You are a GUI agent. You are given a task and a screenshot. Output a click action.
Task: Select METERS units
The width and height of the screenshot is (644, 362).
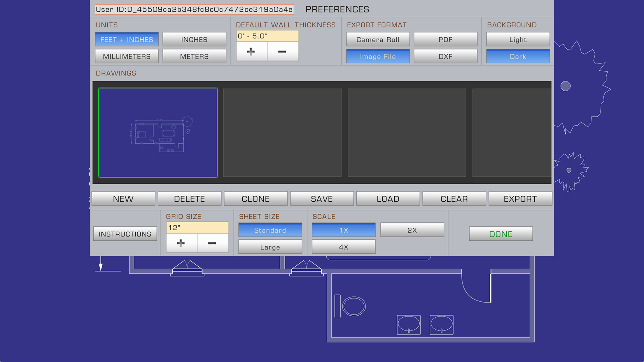coord(194,56)
